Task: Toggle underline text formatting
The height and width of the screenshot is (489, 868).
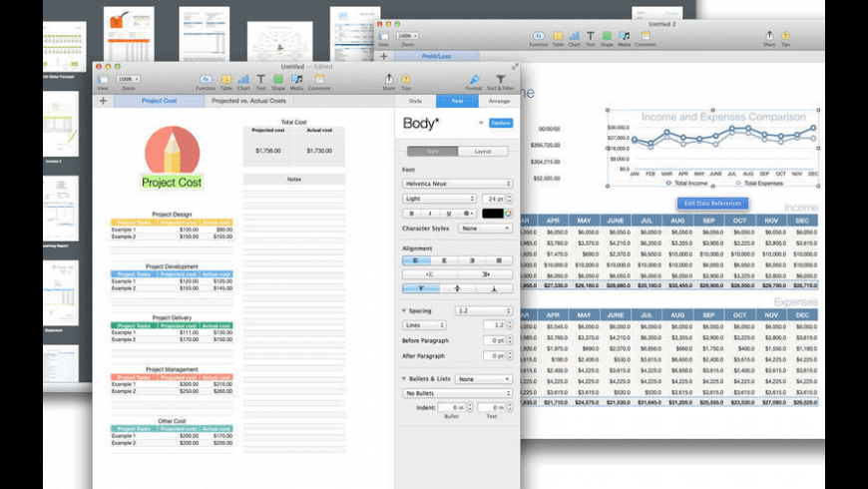Action: click(448, 214)
